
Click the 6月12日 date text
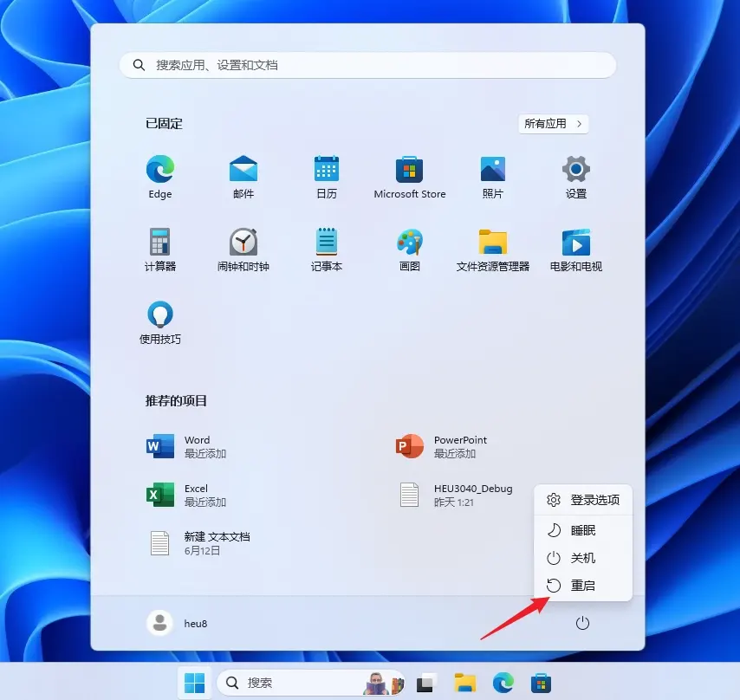[202, 551]
